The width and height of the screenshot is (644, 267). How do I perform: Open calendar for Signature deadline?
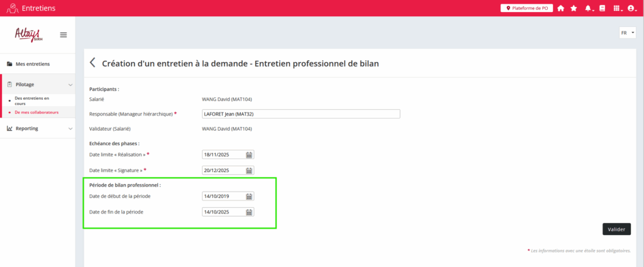tap(249, 170)
